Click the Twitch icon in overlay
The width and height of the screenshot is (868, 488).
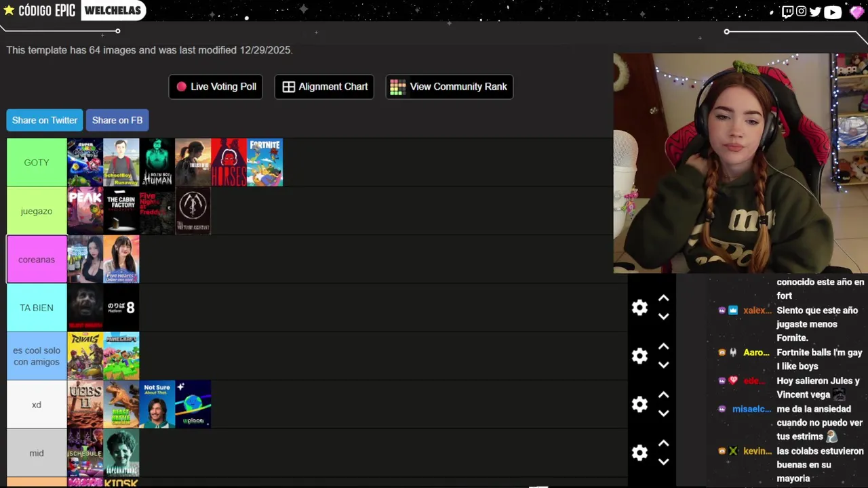(x=787, y=12)
